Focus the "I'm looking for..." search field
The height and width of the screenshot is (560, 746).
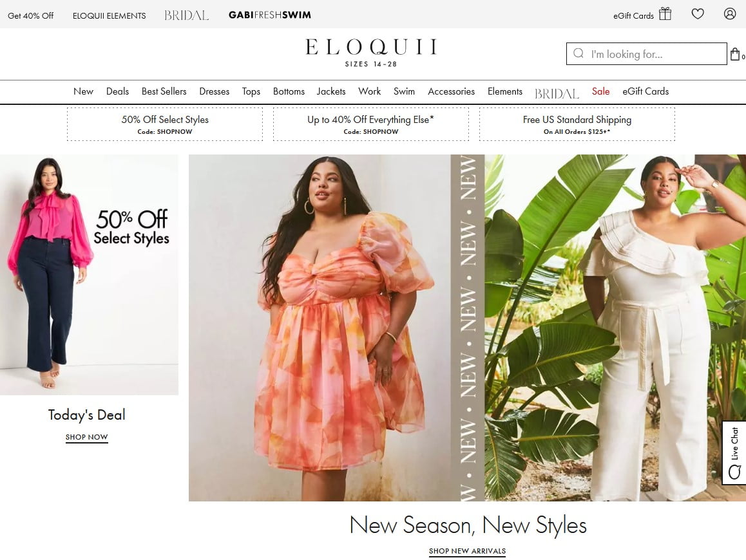647,53
